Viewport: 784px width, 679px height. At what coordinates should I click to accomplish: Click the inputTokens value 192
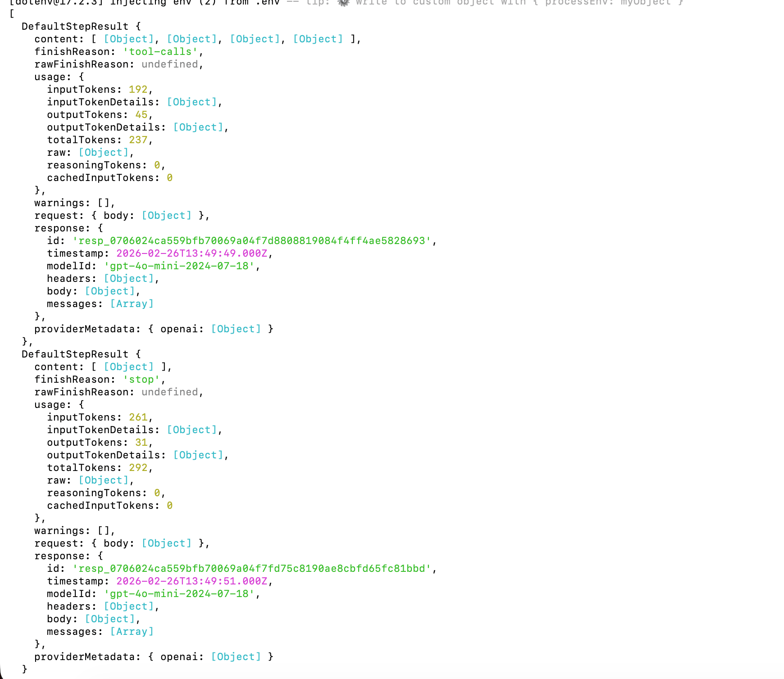point(138,90)
